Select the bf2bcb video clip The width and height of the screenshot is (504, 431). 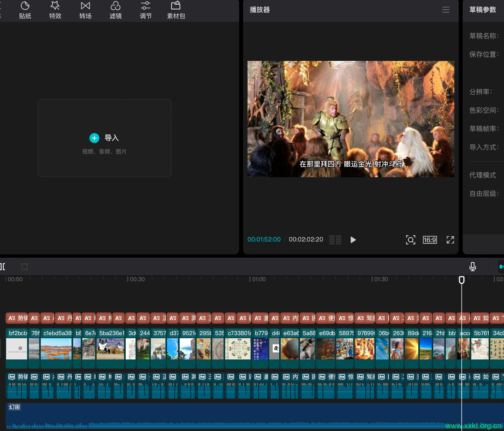click(17, 348)
